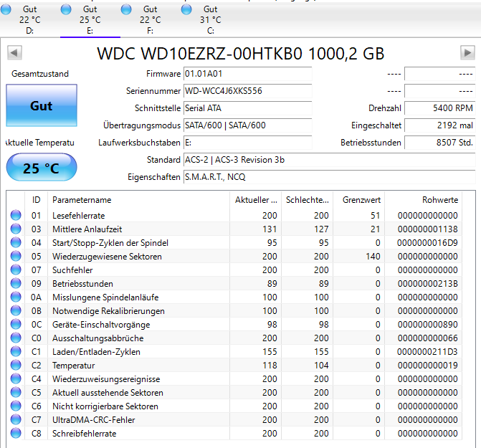Click the Eingeschaltet value 2192 mal
This screenshot has height=448, width=481.
[x=440, y=125]
